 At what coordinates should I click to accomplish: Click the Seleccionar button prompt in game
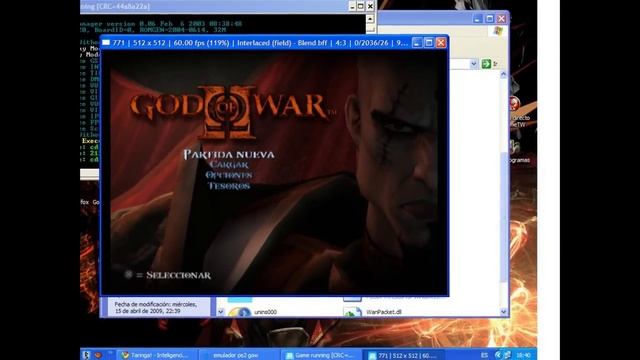pyautogui.click(x=168, y=275)
